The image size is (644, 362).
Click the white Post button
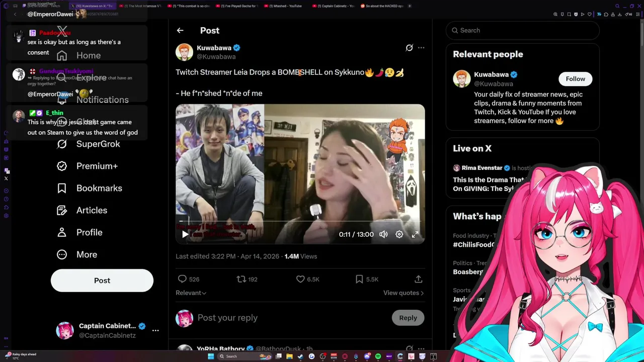tap(102, 281)
